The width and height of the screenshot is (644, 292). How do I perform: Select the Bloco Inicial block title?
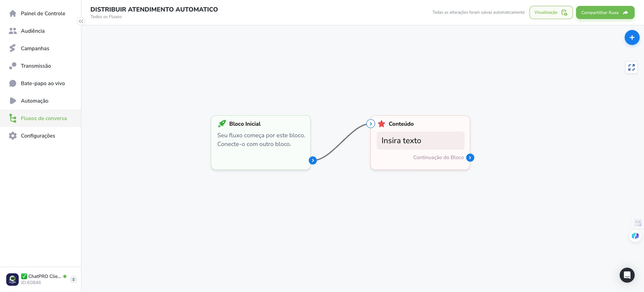(x=245, y=124)
